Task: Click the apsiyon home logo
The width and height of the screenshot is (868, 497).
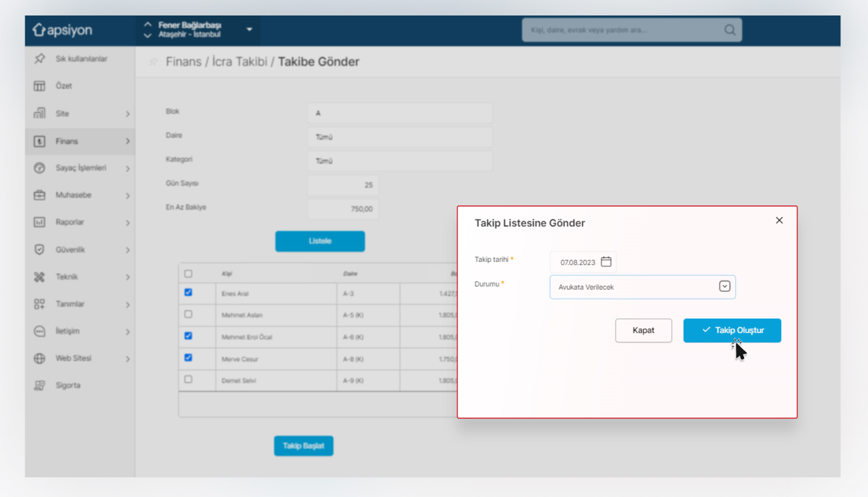Action: (62, 30)
